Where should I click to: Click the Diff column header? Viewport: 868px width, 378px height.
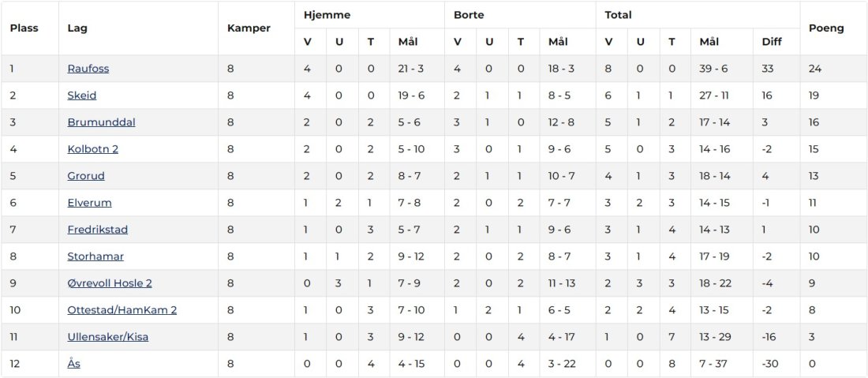[772, 42]
